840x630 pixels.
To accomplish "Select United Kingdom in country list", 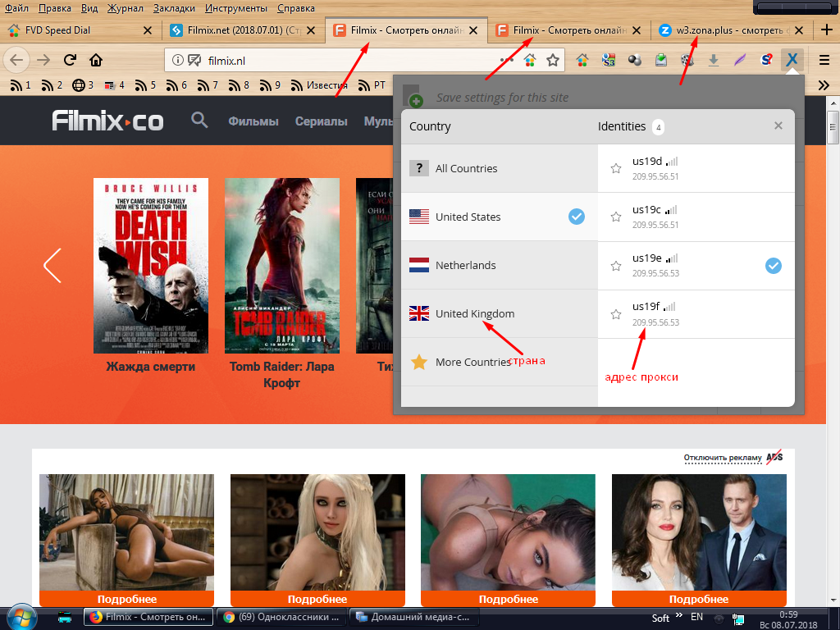I will (474, 313).
